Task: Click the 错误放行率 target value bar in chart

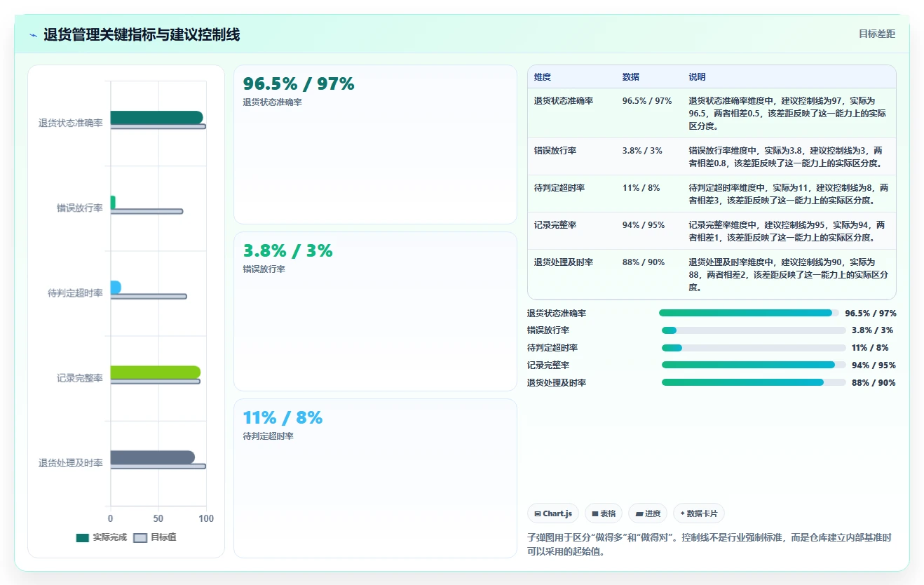Action: (x=147, y=211)
